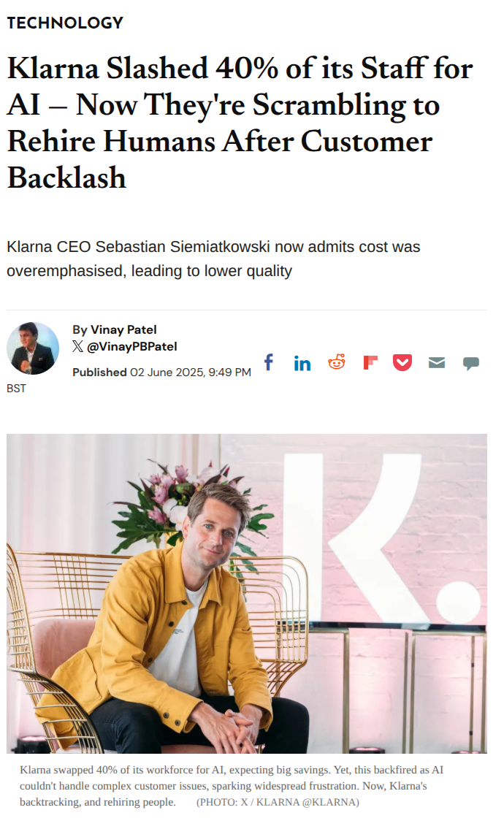Open comments via speech bubble icon
This screenshot has width=504, height=818.
pyautogui.click(x=471, y=363)
